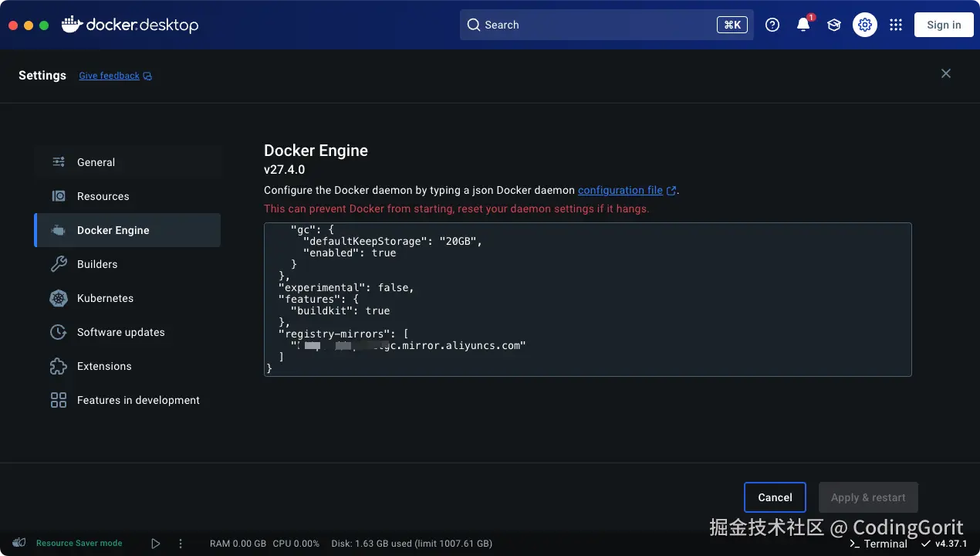Click the Docker Engine whale icon
Screen dimensions: 980x556
coord(59,230)
